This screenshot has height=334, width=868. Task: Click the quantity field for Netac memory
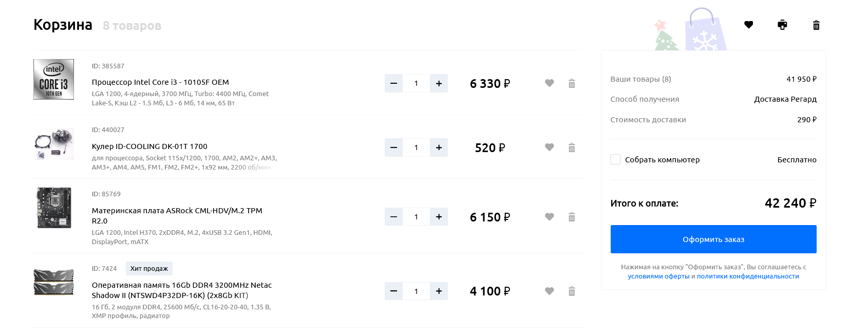416,291
